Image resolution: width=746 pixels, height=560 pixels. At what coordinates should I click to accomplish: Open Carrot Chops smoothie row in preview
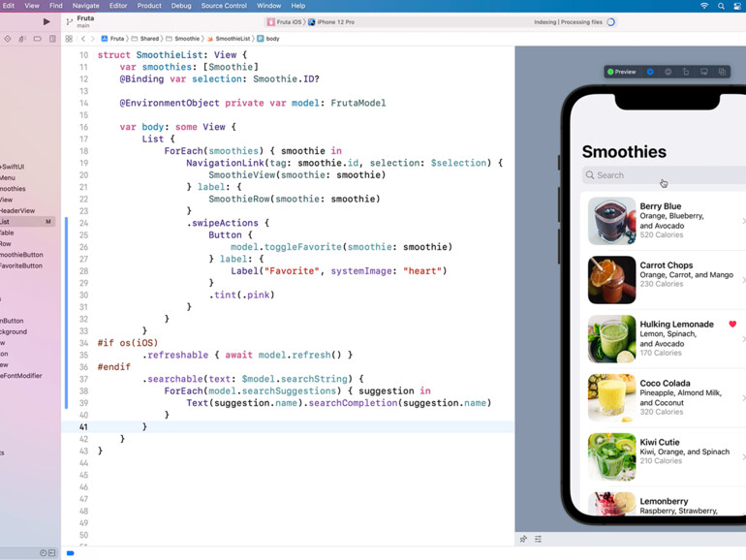coord(664,280)
